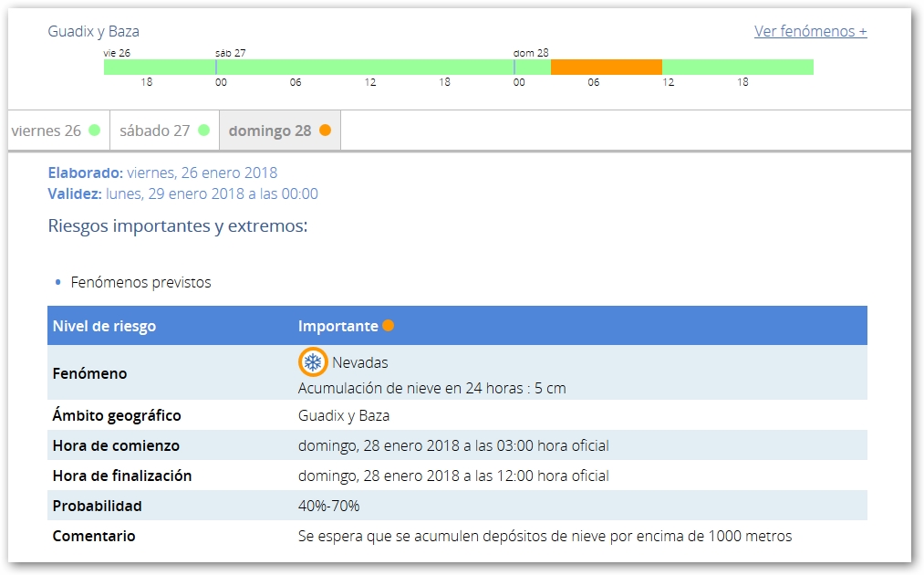Switch to the sábado 27 tab

pyautogui.click(x=156, y=131)
